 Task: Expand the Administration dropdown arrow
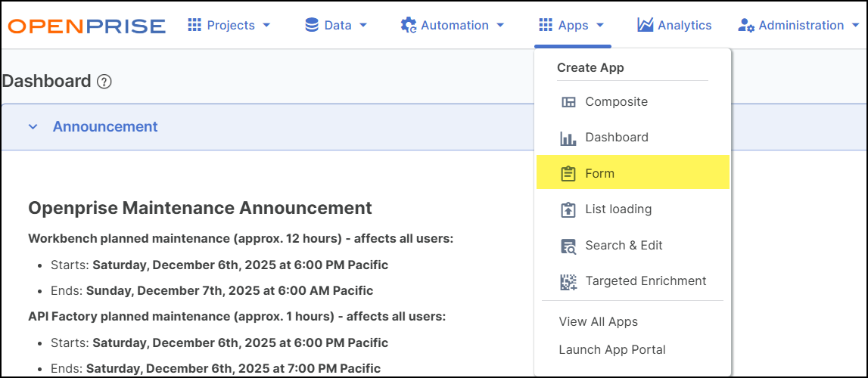pyautogui.click(x=857, y=26)
